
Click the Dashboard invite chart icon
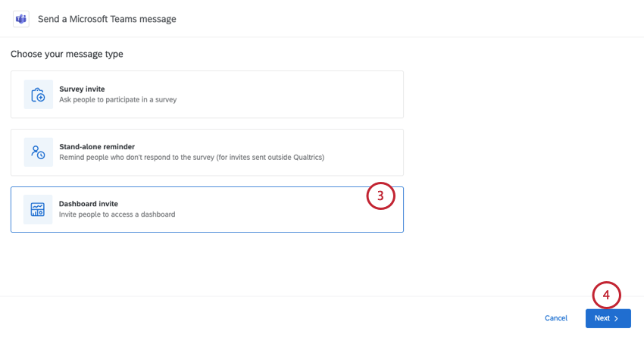38,210
